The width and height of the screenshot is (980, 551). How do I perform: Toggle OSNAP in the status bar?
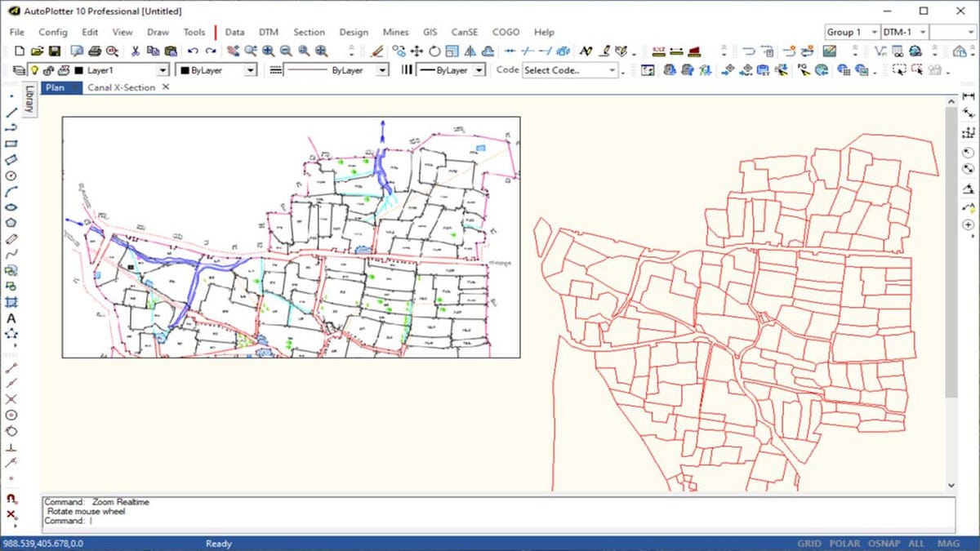point(884,543)
